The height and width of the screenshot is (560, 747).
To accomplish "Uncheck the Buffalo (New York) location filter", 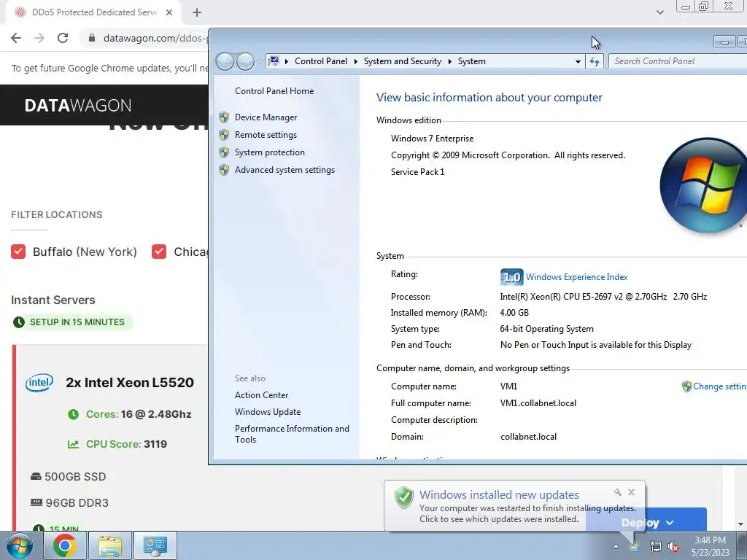I will point(18,252).
